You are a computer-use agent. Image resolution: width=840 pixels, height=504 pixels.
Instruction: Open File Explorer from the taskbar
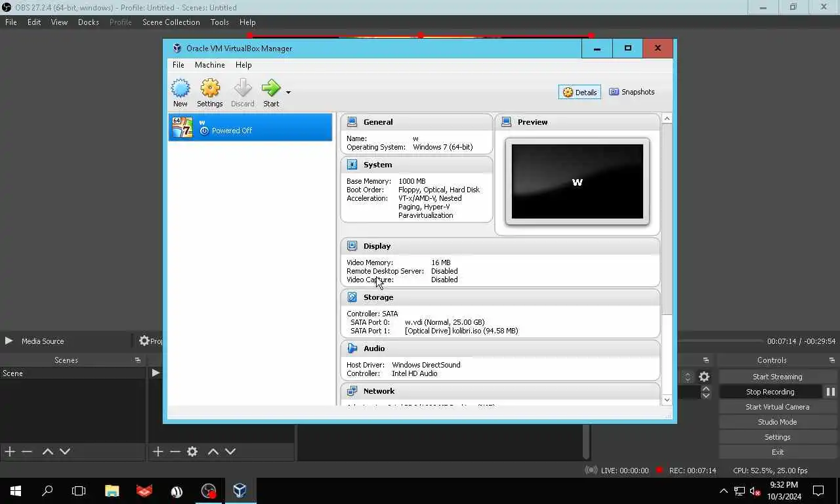pos(112,491)
